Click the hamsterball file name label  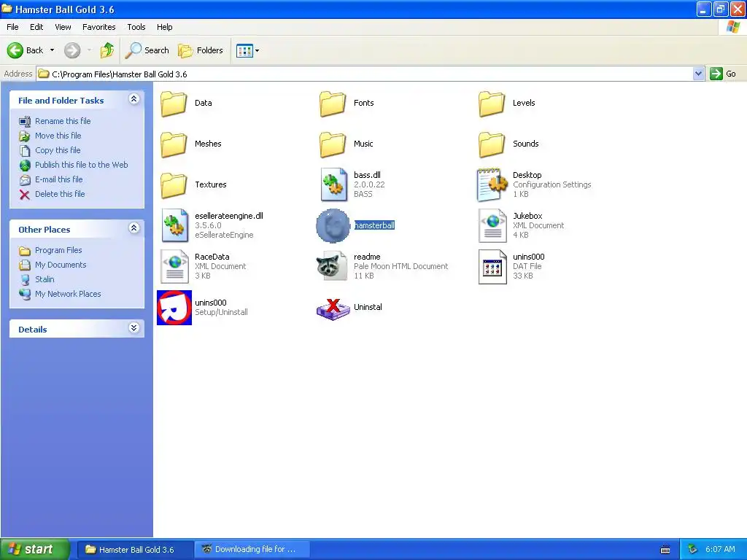(374, 225)
